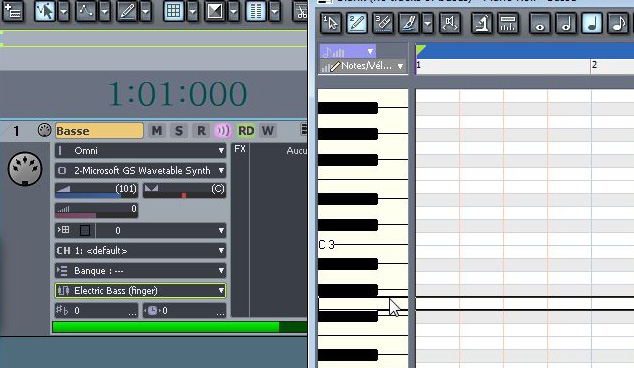Open the snap grid options dropdown arrow
This screenshot has height=368, width=634.
tap(193, 11)
